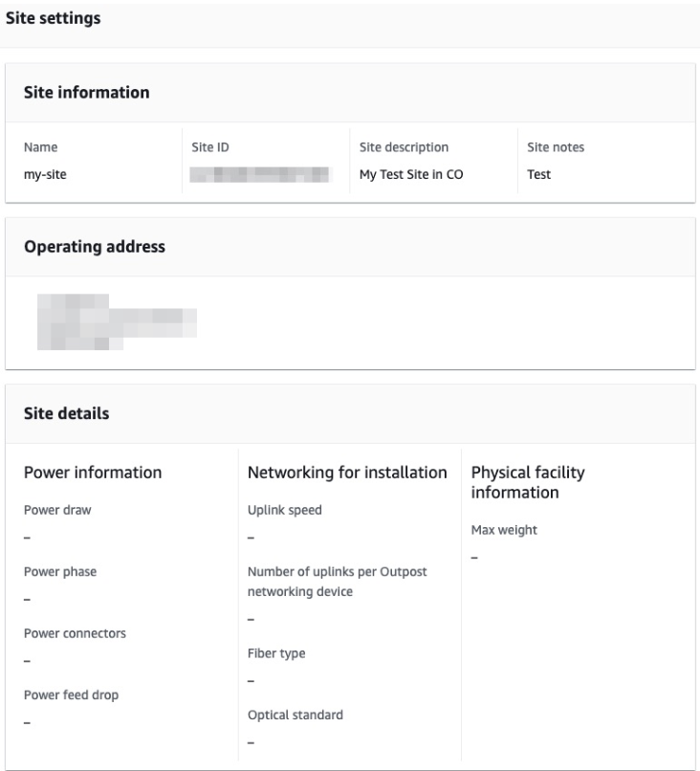
Task: Select the Optical standard label
Action: click(x=295, y=715)
